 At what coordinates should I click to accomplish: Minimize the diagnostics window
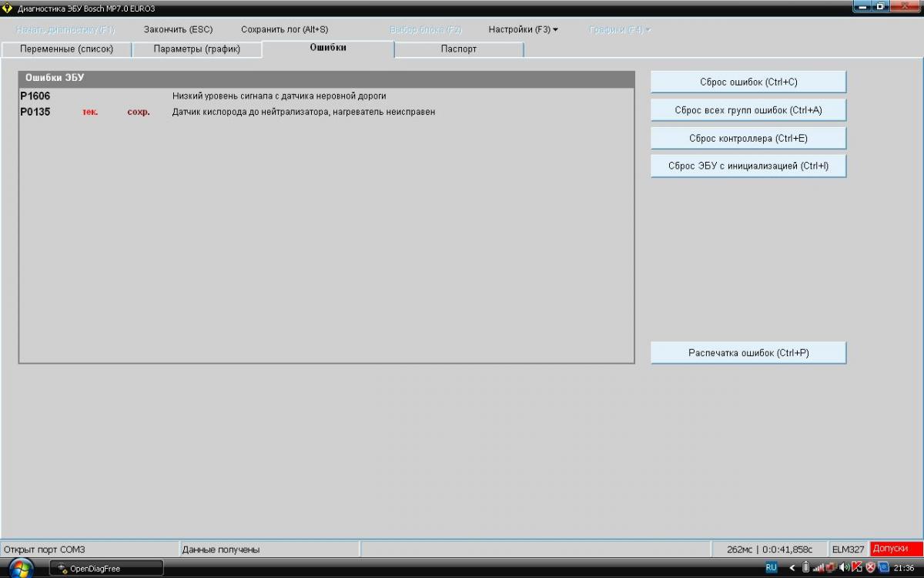pos(862,6)
